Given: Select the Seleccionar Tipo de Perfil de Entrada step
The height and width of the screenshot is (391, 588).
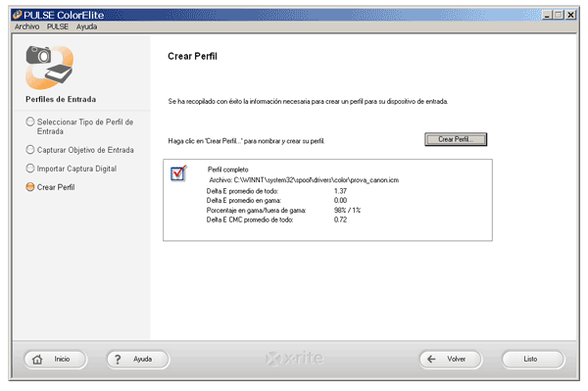Looking at the screenshot, I should point(79,126).
